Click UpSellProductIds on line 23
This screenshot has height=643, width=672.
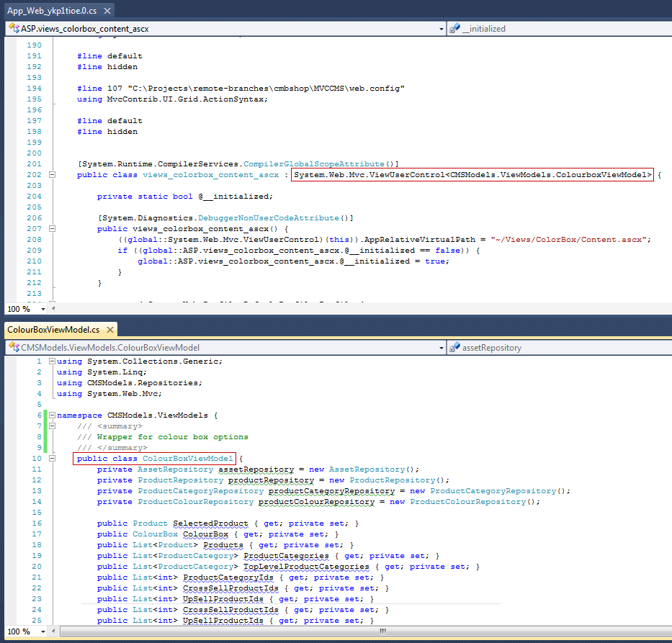(223, 599)
